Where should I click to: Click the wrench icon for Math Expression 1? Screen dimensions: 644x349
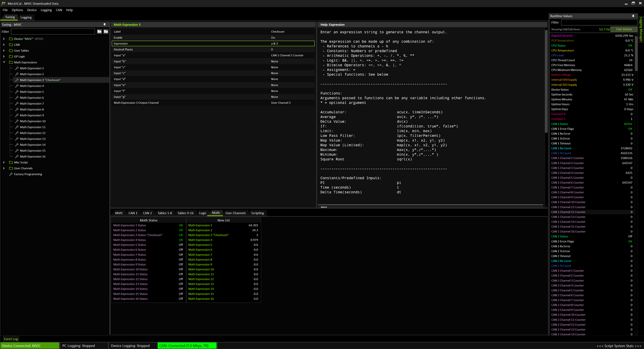[x=17, y=68]
